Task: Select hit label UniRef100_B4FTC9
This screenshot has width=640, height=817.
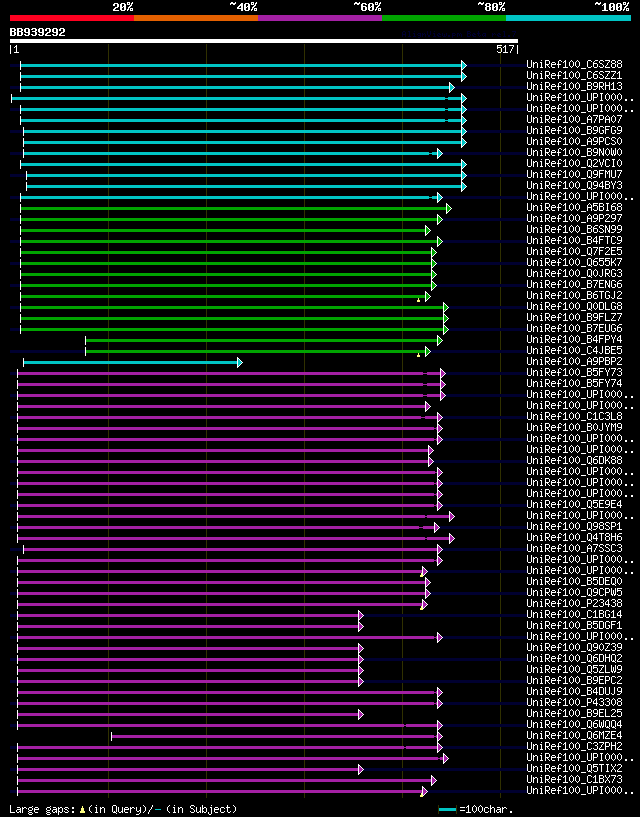Action: coord(574,240)
